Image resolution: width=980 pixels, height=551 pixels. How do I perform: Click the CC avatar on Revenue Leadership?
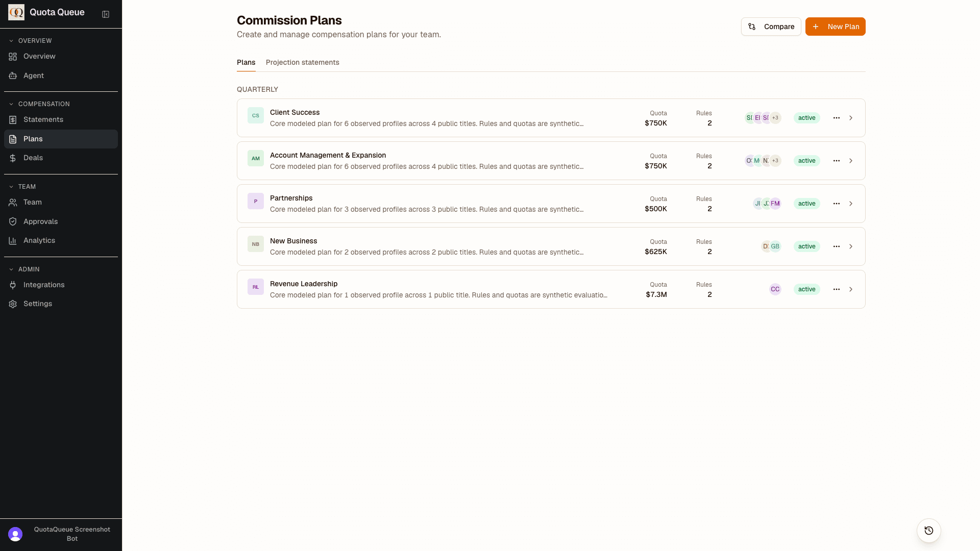tap(775, 289)
